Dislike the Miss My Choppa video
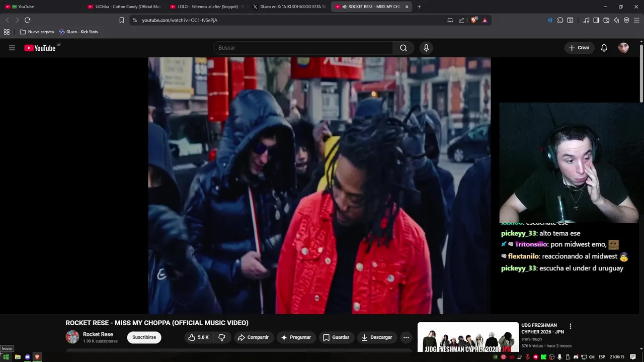The image size is (644, 362). [x=222, y=337]
